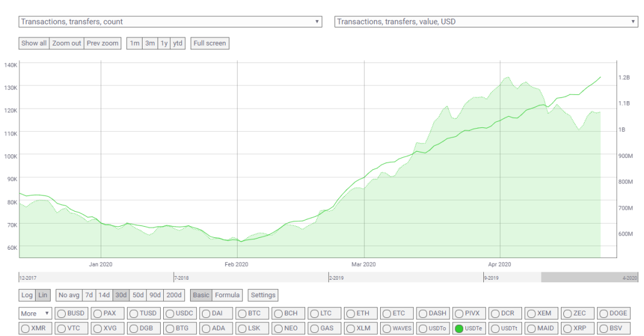Enable the DASH coin
This screenshot has height=336, width=644.
(x=433, y=314)
